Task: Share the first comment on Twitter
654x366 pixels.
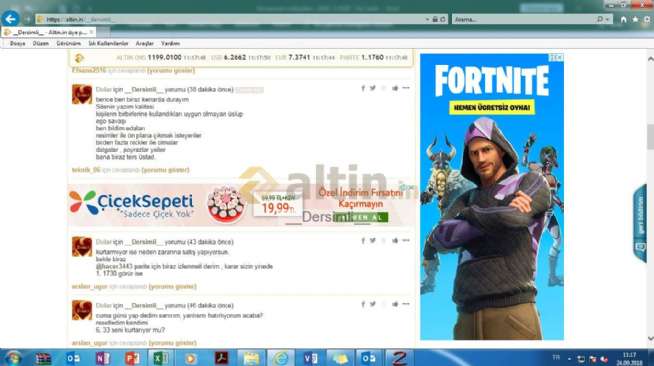Action: 372,88
